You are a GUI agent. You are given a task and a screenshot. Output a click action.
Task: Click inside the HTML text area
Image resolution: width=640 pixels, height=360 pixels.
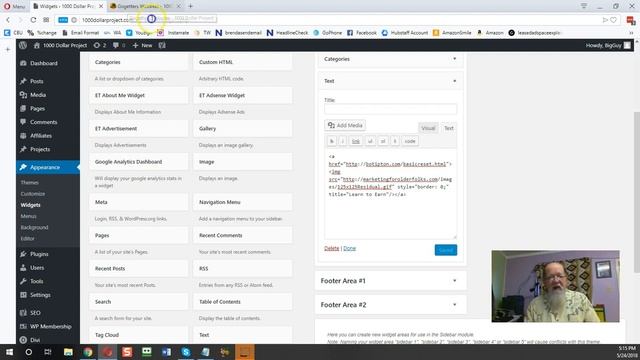[390, 194]
